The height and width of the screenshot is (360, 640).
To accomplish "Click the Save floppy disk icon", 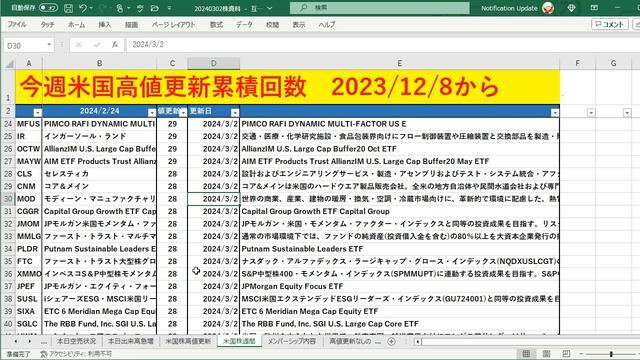I will point(69,8).
